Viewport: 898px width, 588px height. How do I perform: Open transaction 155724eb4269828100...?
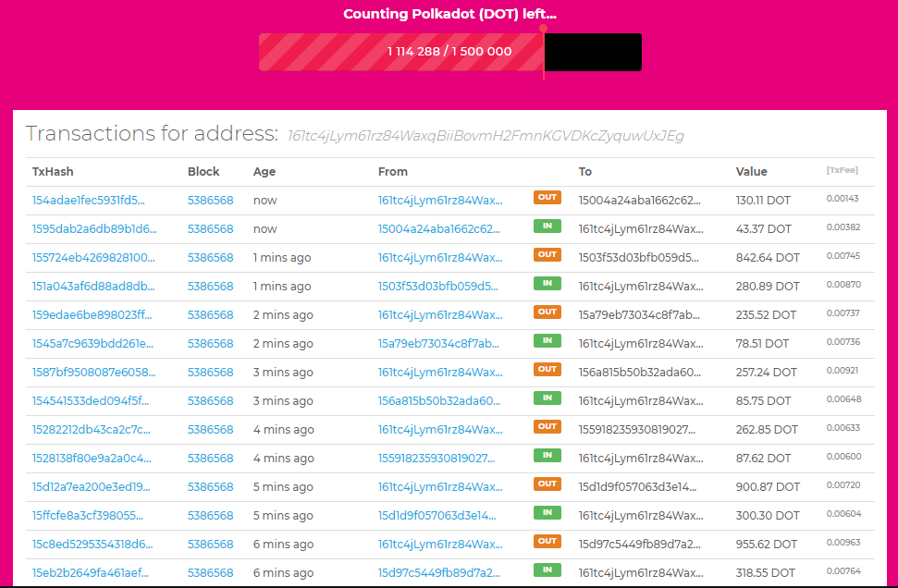(x=93, y=258)
